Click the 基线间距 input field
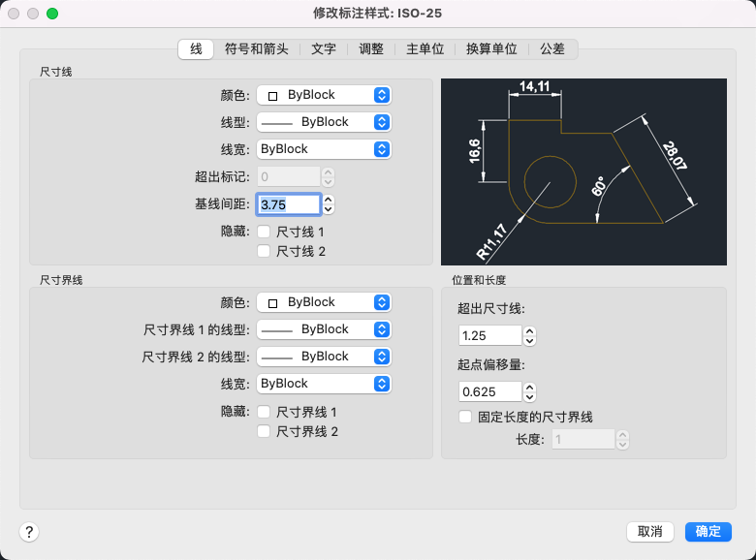This screenshot has width=756, height=560. point(288,204)
